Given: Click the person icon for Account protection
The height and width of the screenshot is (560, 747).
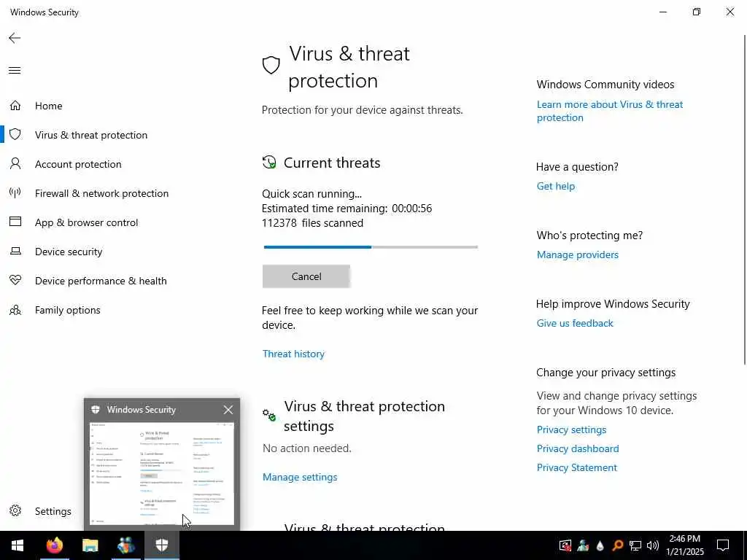Looking at the screenshot, I should click(15, 164).
